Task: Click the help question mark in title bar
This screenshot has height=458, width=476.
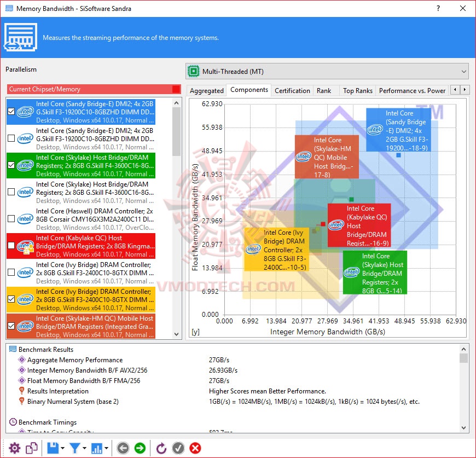Action: tap(438, 8)
